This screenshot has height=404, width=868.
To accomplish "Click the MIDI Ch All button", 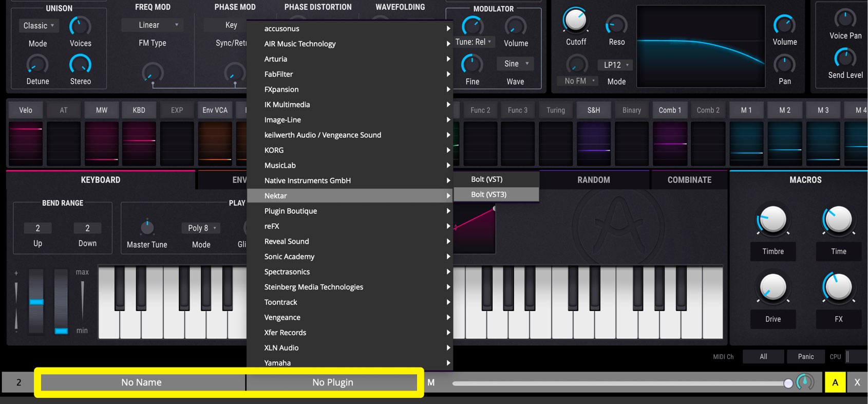I will [x=763, y=357].
